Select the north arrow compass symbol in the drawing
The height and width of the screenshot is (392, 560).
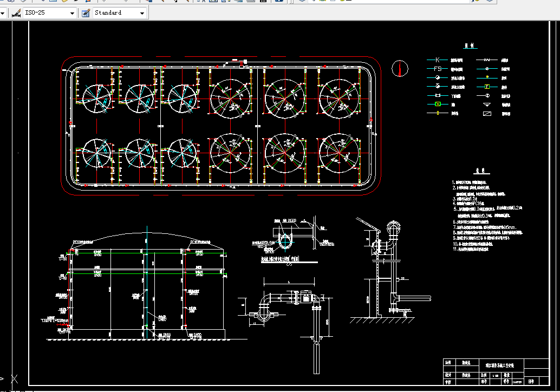coord(400,68)
